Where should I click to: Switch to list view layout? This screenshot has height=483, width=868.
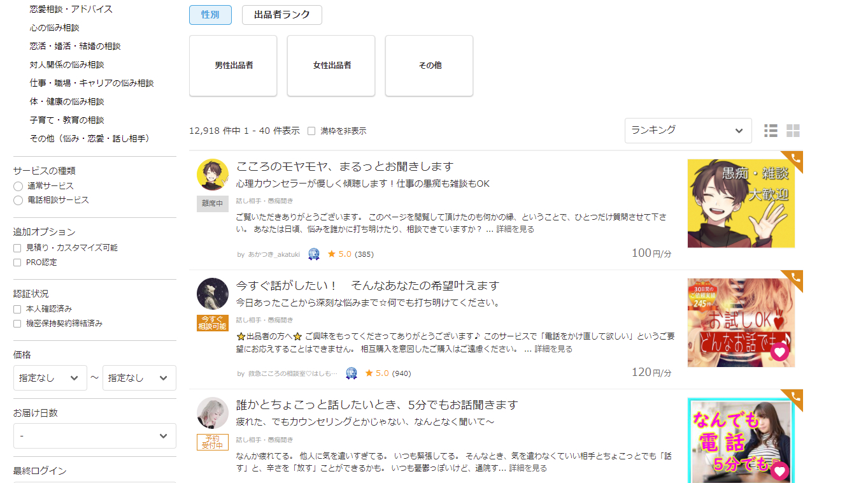coord(771,130)
